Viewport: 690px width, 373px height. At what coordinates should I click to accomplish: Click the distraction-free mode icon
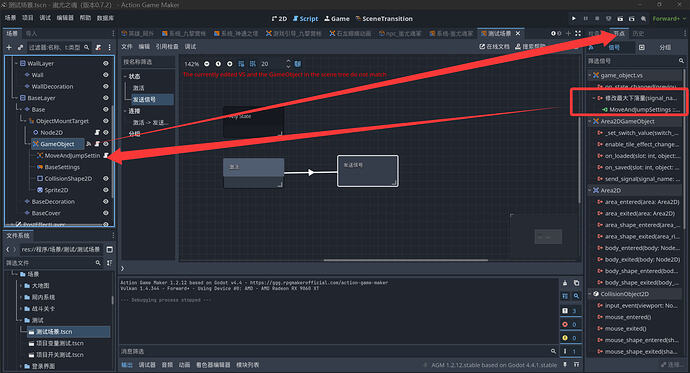[578, 33]
